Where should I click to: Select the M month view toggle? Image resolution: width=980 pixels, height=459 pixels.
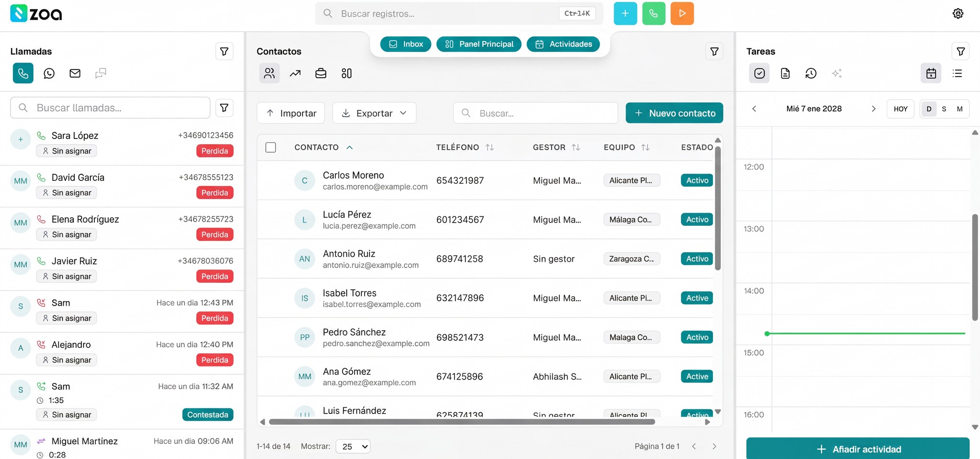pyautogui.click(x=959, y=109)
